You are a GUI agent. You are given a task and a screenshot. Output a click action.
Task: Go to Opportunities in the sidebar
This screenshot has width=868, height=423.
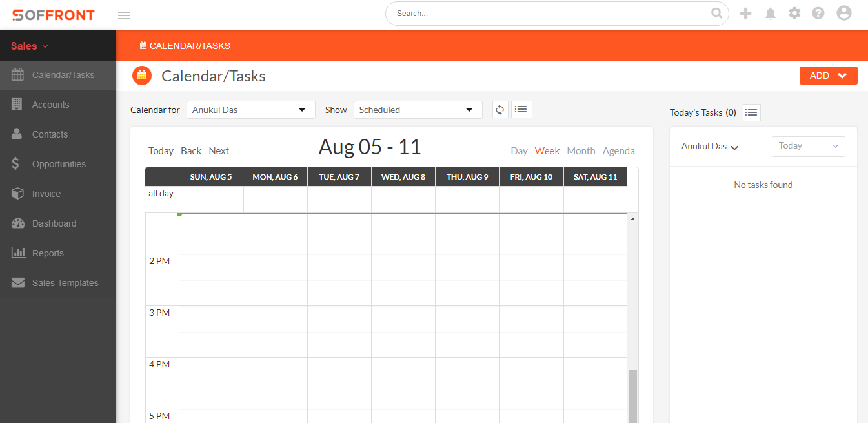coord(58,164)
